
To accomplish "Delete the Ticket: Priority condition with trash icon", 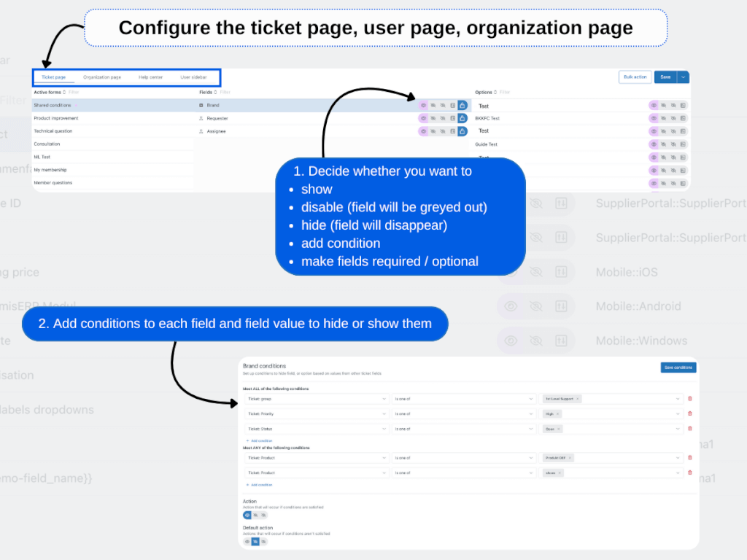I will pos(690,413).
